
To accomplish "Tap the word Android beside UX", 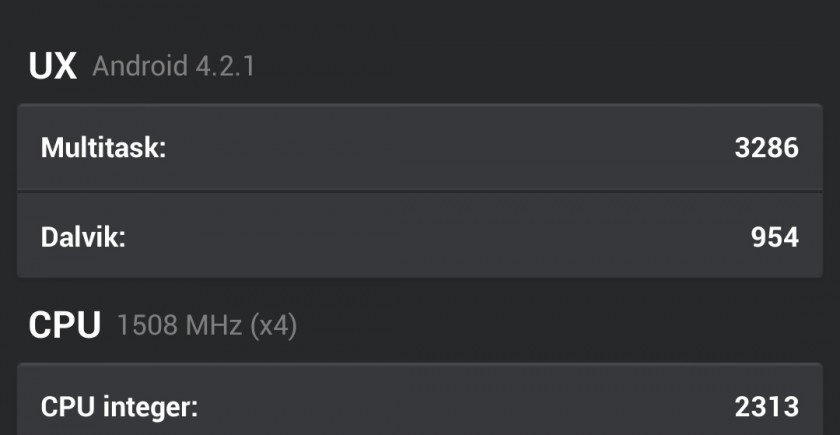I will (x=139, y=68).
